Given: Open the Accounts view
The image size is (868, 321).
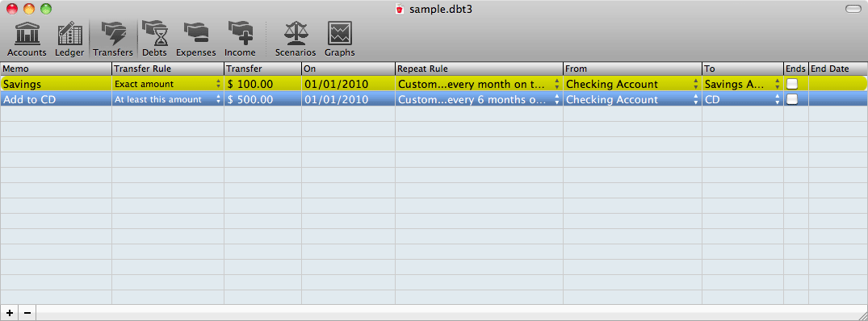Looking at the screenshot, I should pos(27,40).
